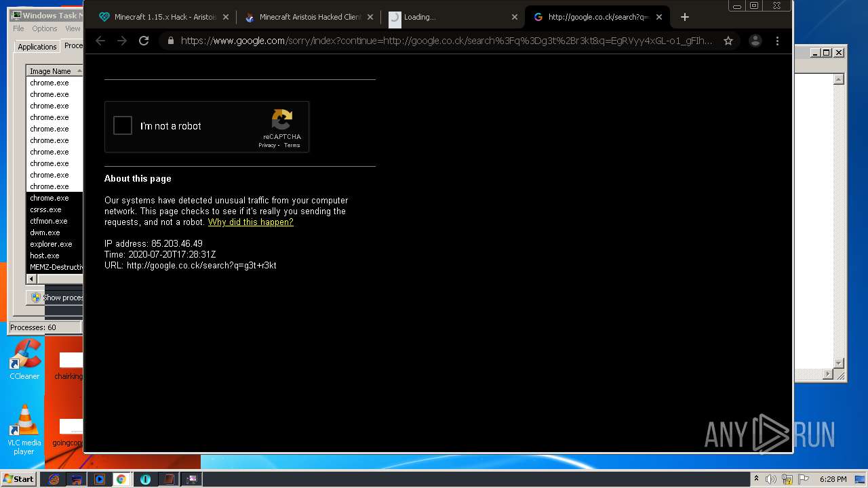Launch Internet Explorer from taskbar
Viewport: 868px width, 488px height.
coord(54,479)
